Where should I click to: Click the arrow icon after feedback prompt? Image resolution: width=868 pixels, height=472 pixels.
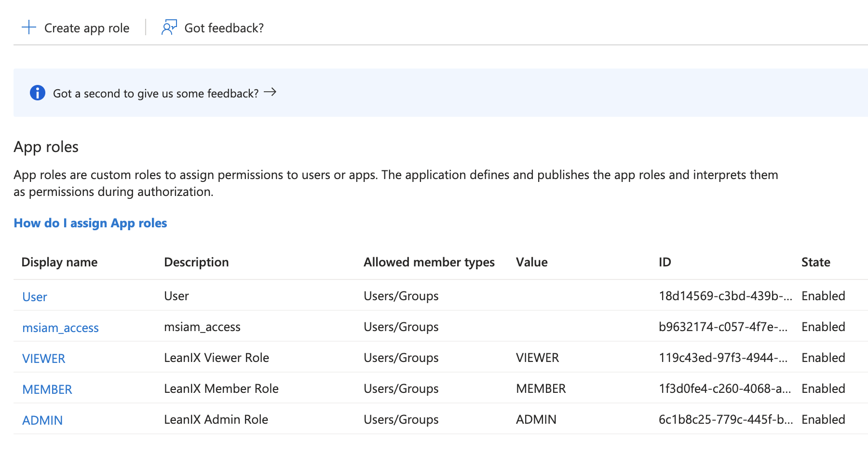point(270,92)
